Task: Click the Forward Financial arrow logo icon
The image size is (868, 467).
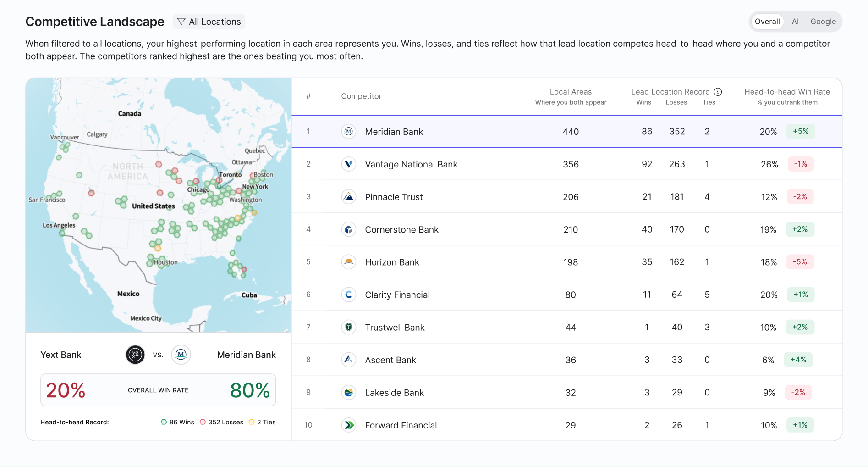Action: [x=349, y=425]
